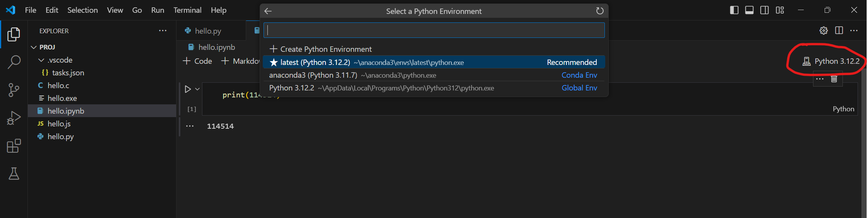Open the Run and Debug view
The image size is (868, 218).
click(14, 118)
